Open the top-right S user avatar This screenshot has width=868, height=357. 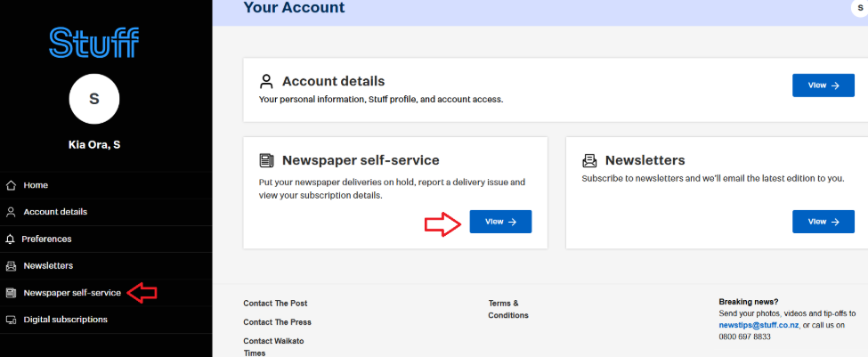point(860,7)
